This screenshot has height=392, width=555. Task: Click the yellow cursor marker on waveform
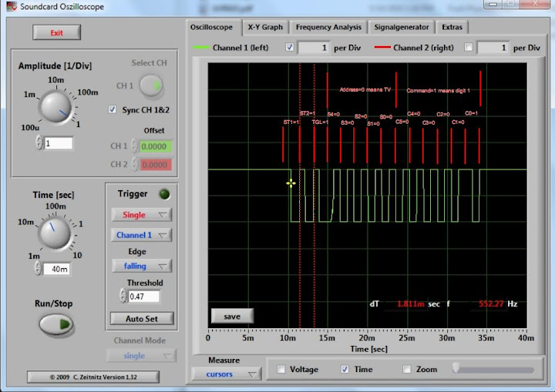point(291,183)
